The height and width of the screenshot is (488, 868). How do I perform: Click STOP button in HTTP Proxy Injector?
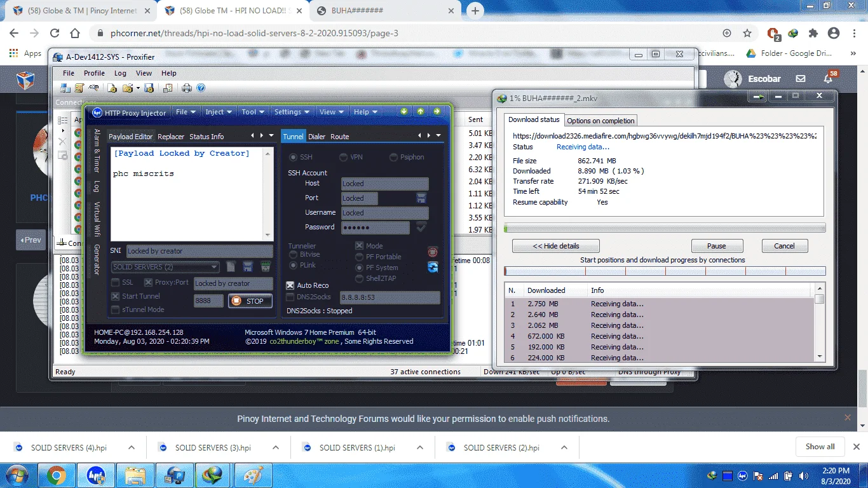(250, 301)
